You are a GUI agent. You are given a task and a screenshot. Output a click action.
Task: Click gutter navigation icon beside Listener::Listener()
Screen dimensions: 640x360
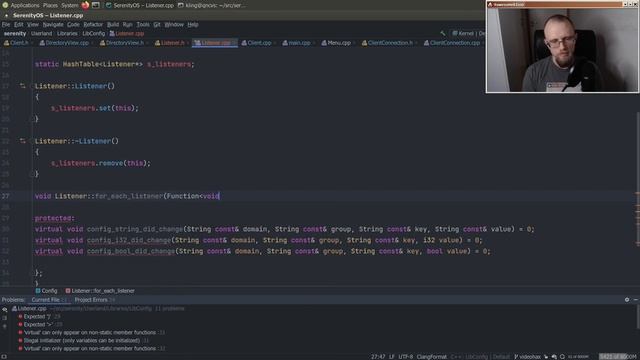tap(22, 86)
